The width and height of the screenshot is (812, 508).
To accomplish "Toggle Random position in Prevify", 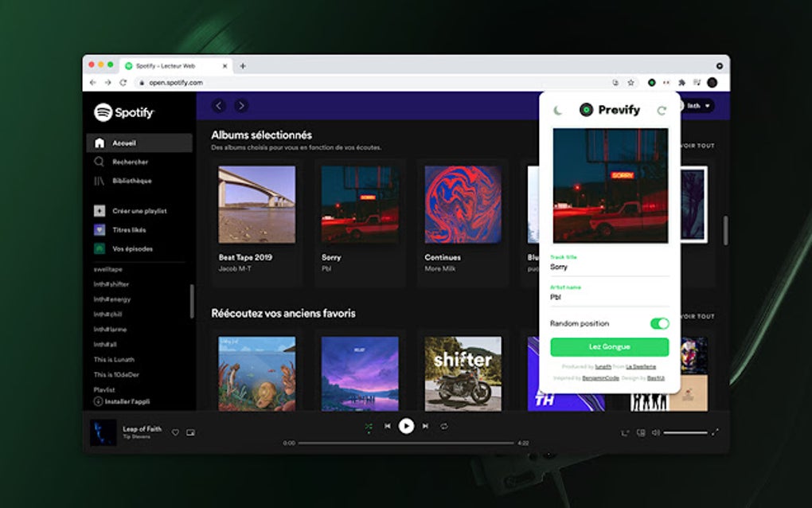I will (658, 323).
